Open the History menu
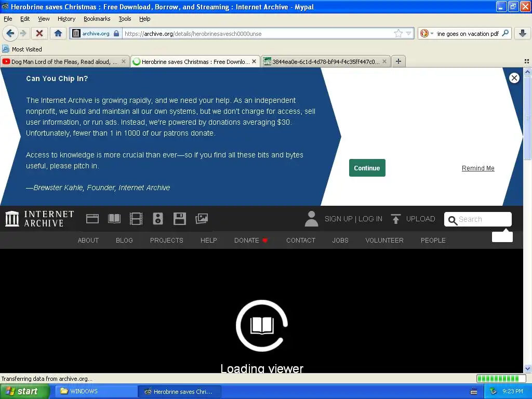Screen dimensions: 532x399 (x=66, y=19)
